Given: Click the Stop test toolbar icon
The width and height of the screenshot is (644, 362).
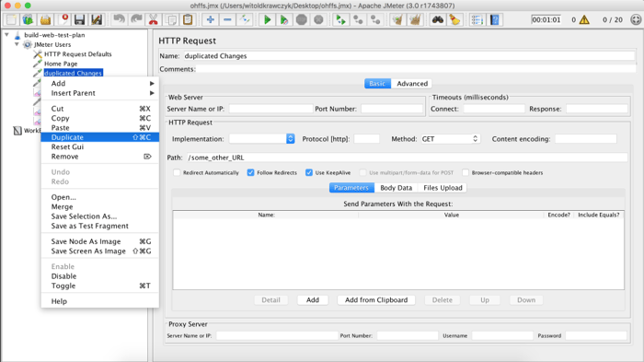Looking at the screenshot, I should [x=302, y=19].
